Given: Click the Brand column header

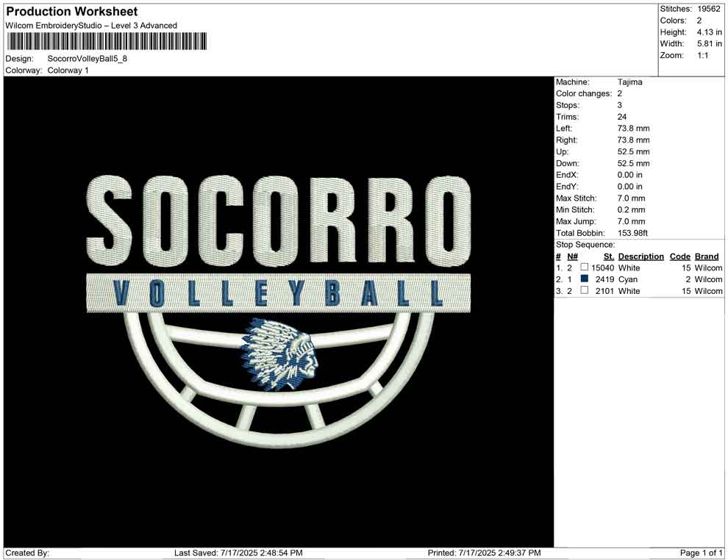Looking at the screenshot, I should click(x=707, y=256).
